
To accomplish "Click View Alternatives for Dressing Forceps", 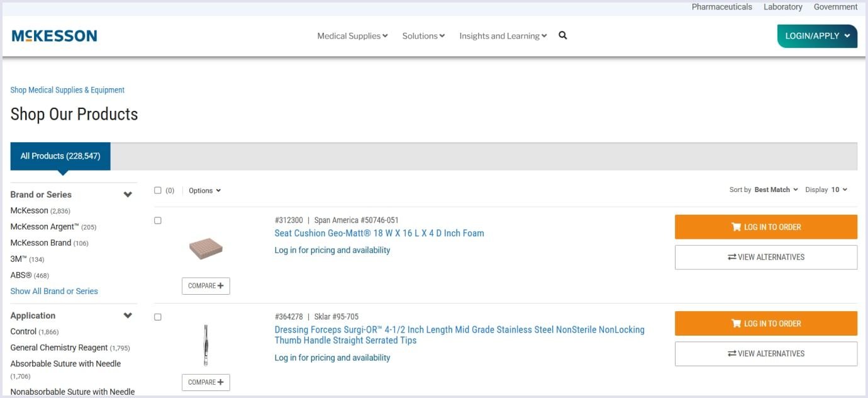I will click(765, 353).
